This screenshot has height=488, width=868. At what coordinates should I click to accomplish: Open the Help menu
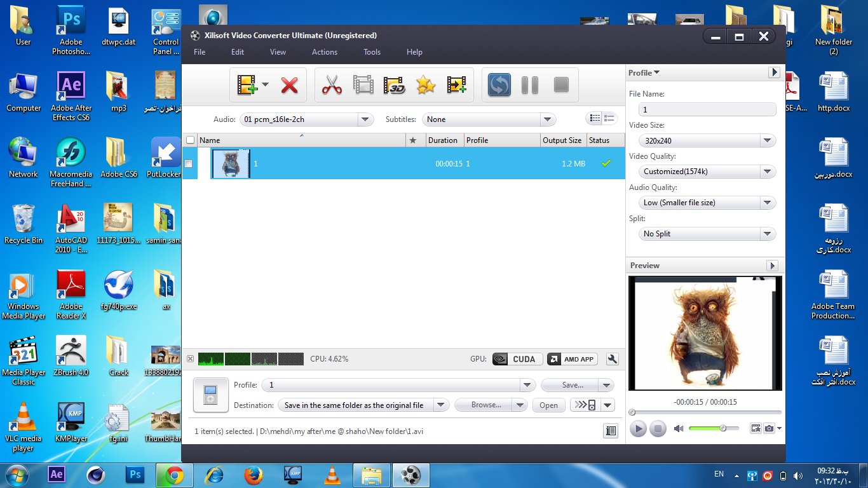(x=414, y=52)
